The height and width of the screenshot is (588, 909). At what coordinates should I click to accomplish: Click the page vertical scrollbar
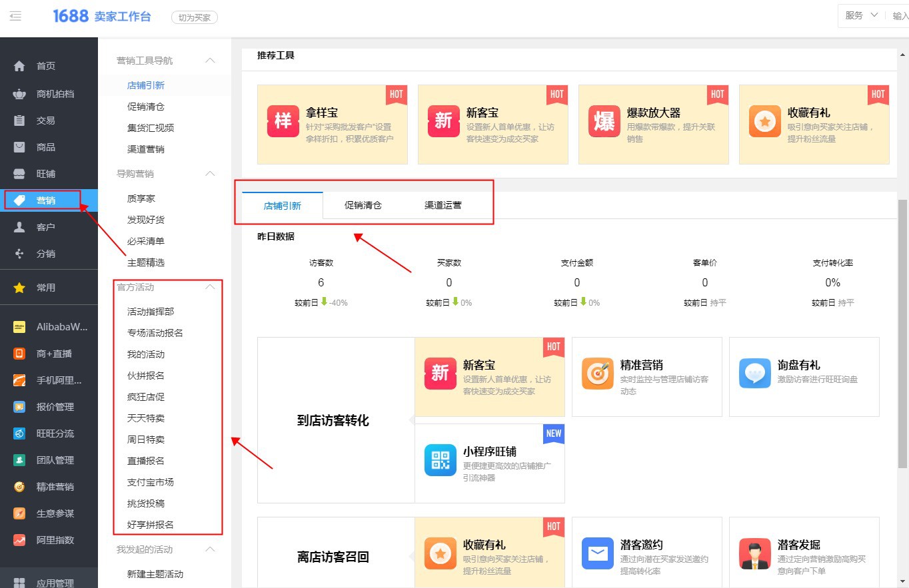pos(903,333)
